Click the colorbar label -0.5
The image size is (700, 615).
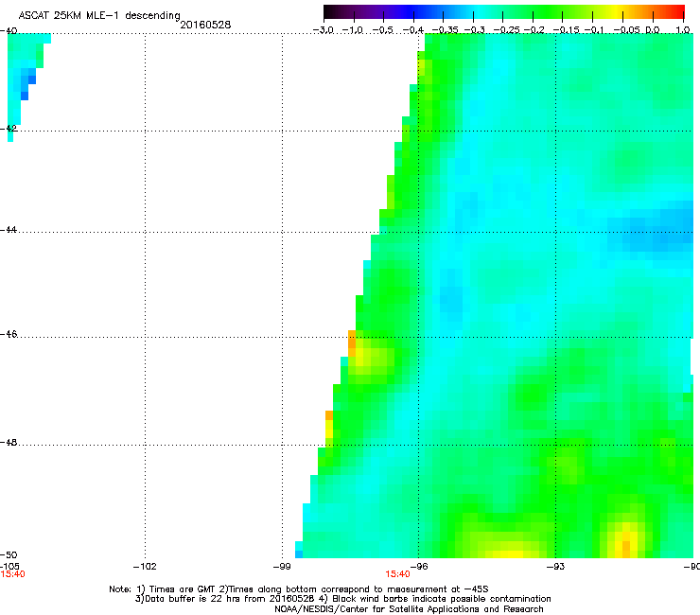383,30
